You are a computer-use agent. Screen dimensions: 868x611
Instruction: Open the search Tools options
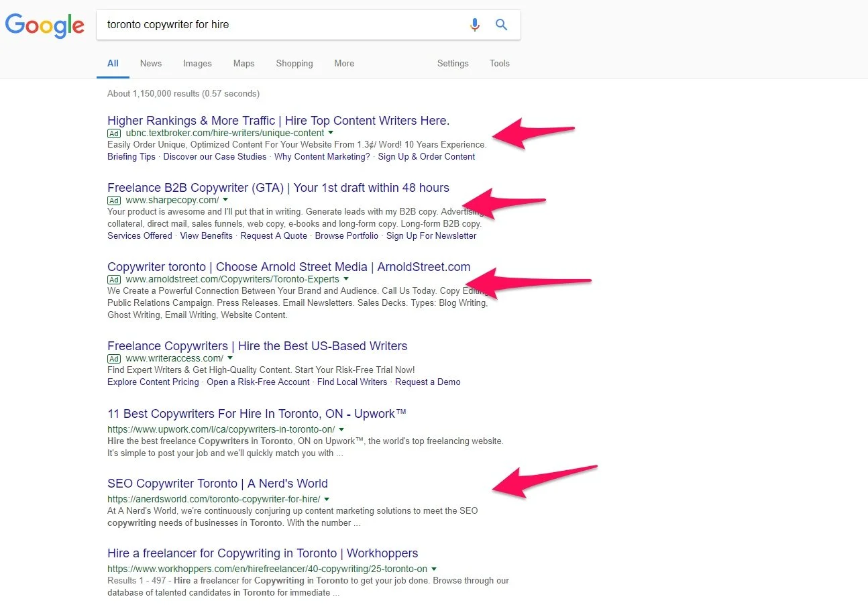pos(500,63)
